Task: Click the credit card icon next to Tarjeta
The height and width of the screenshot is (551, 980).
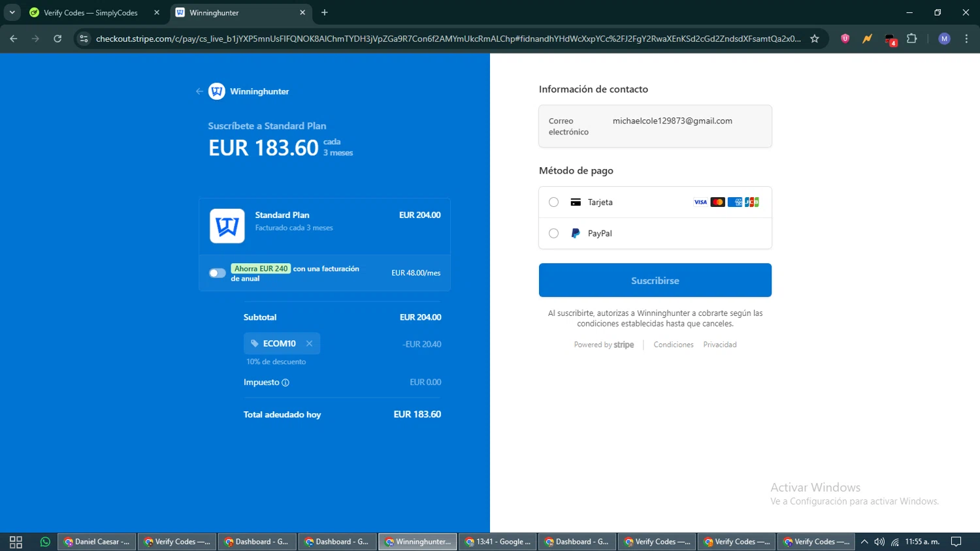Action: click(576, 202)
